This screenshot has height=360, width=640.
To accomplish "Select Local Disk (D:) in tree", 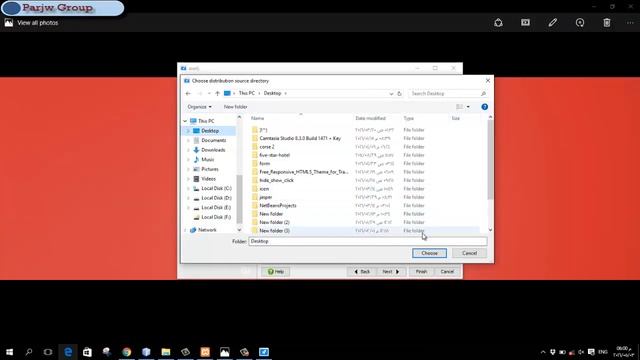I will click(x=216, y=198).
